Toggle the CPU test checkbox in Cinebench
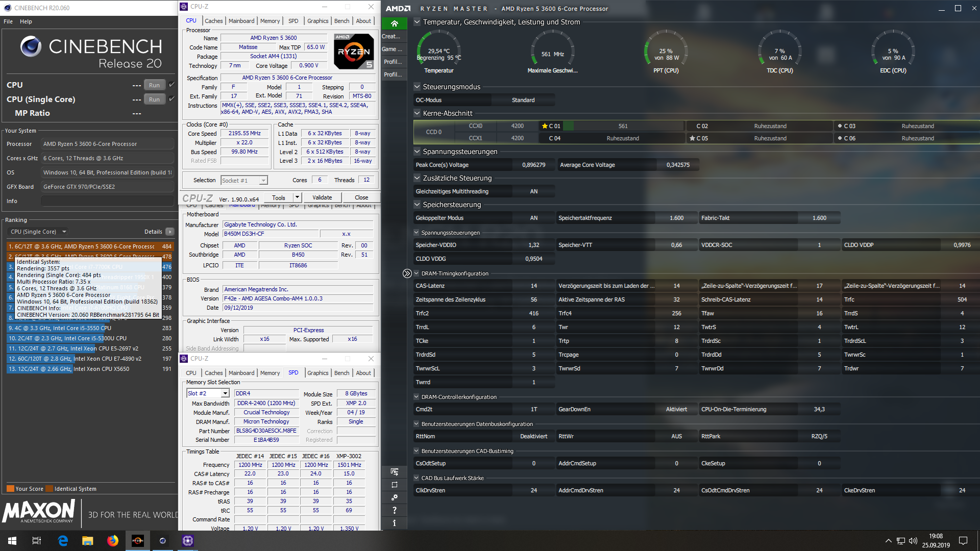980x551 pixels. point(172,85)
